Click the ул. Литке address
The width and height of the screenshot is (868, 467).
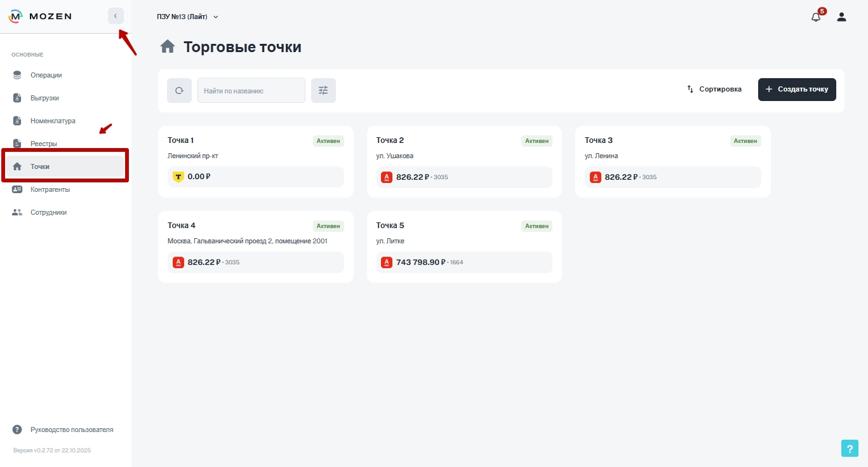point(391,241)
